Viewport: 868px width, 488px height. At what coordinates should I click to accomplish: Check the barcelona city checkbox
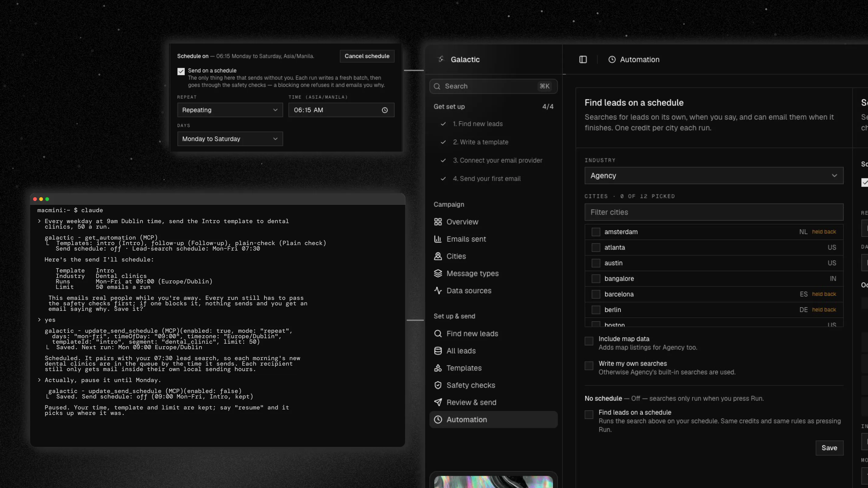(596, 294)
